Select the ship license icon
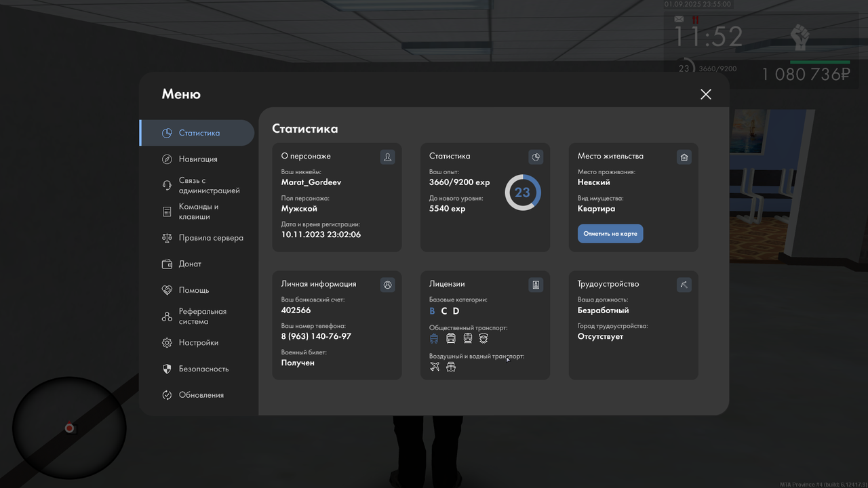The width and height of the screenshot is (868, 488). [x=451, y=367]
